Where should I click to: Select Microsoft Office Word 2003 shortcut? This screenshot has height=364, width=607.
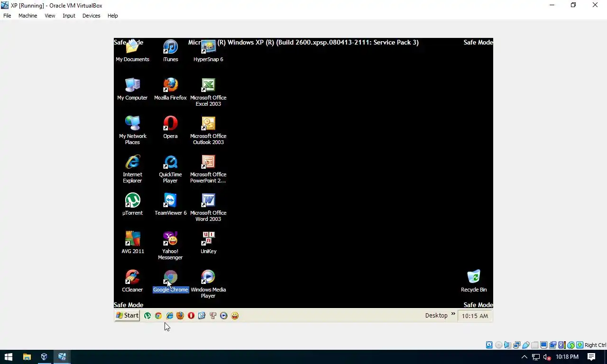208,207
